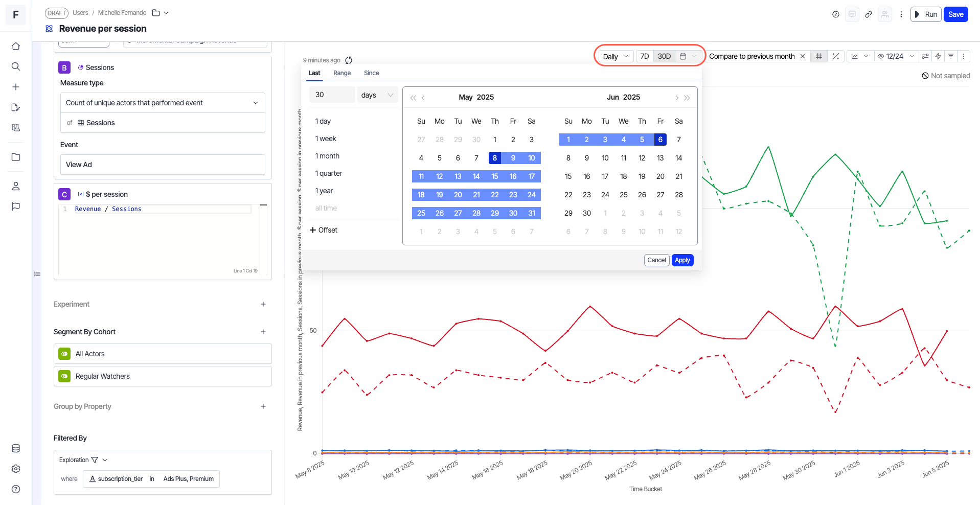Select June 6 in the calendar
This screenshot has width=980, height=505.
(660, 140)
